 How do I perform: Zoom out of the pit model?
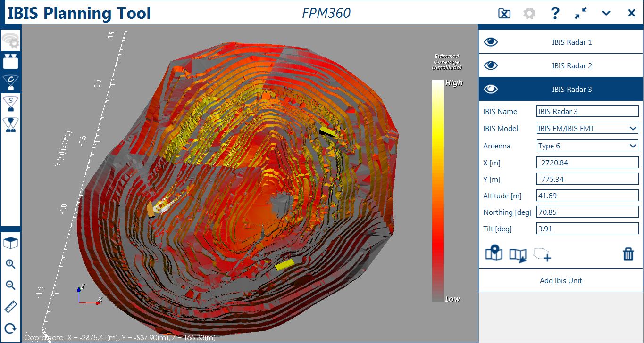coord(10,285)
